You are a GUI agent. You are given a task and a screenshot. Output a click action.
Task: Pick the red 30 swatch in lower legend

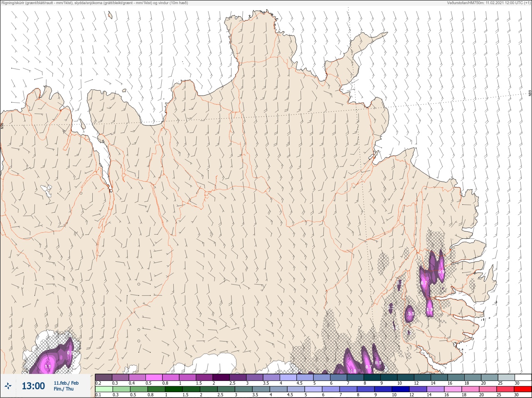(522, 389)
